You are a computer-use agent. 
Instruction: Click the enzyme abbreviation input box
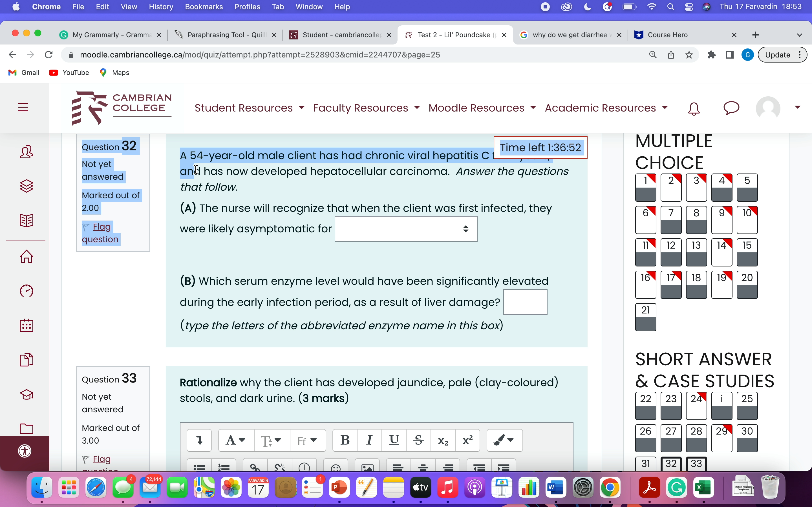pos(525,302)
